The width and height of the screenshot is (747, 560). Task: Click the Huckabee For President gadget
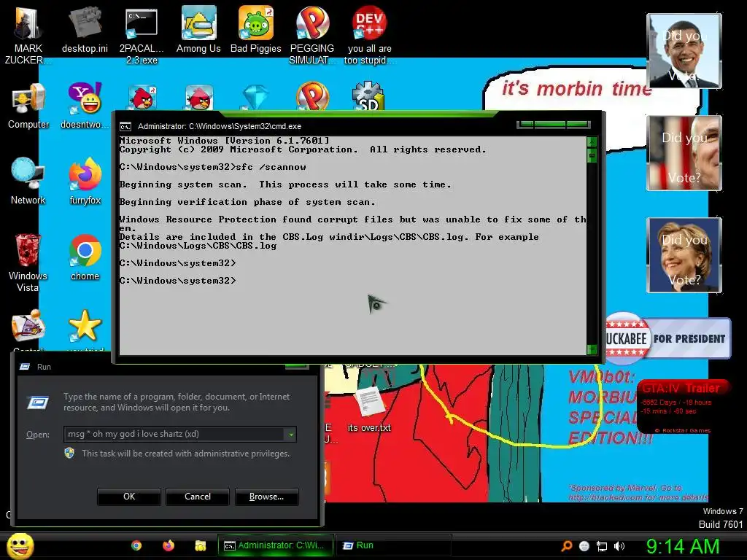tap(668, 338)
